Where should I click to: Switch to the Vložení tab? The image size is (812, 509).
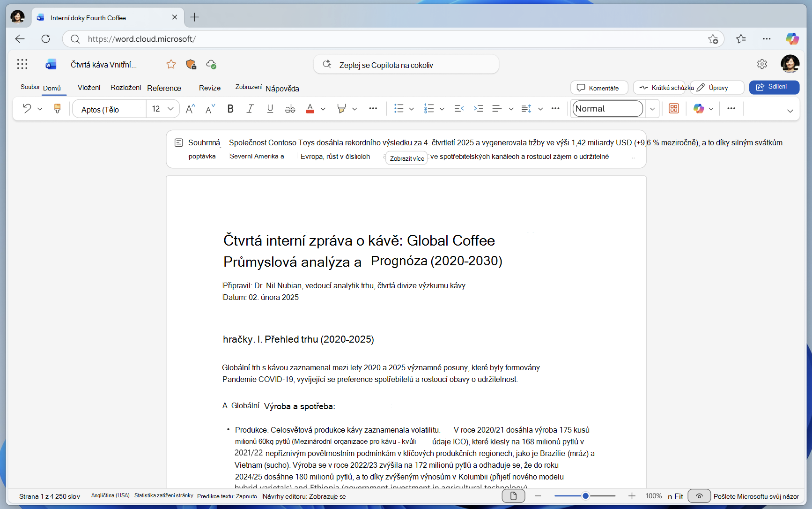point(89,88)
